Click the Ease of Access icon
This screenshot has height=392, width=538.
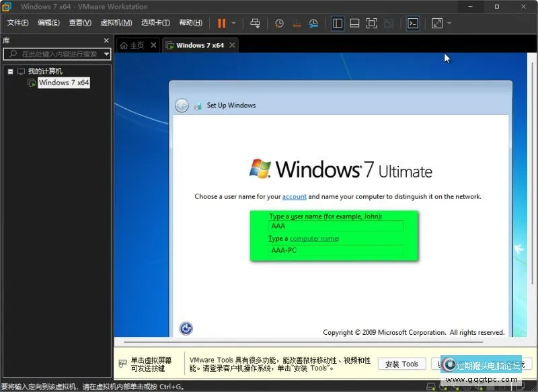(x=187, y=328)
